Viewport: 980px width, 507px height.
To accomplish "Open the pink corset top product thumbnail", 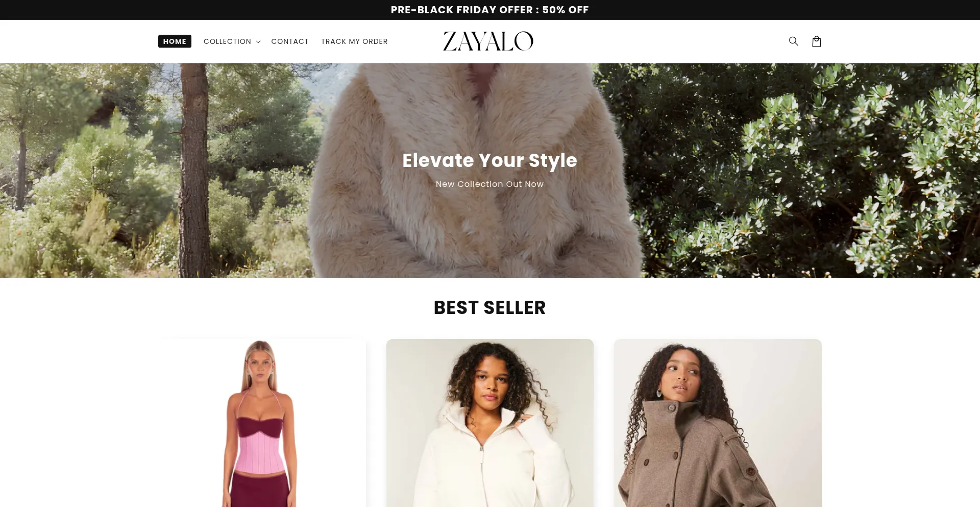I will pos(262,423).
